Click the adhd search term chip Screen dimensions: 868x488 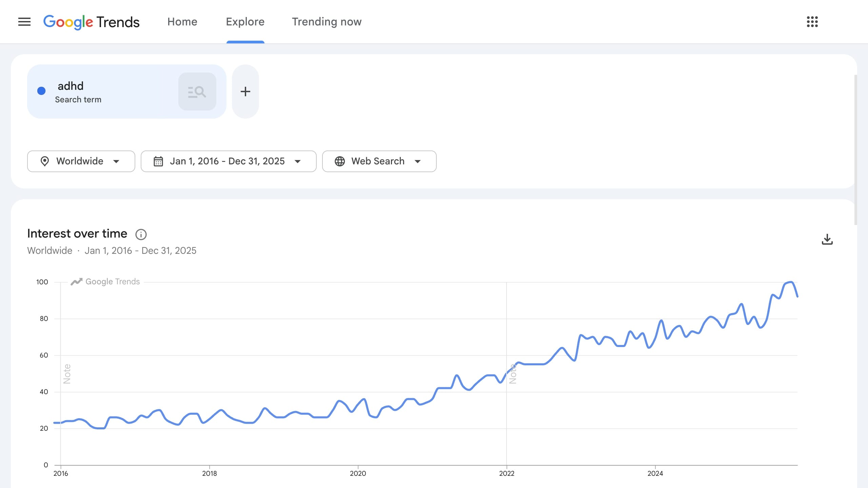pyautogui.click(x=126, y=91)
